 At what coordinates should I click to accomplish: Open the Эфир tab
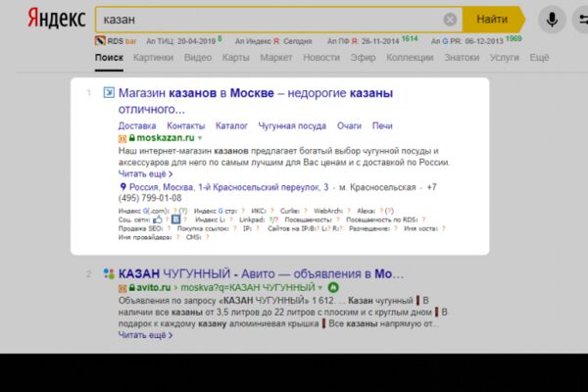pos(363,58)
